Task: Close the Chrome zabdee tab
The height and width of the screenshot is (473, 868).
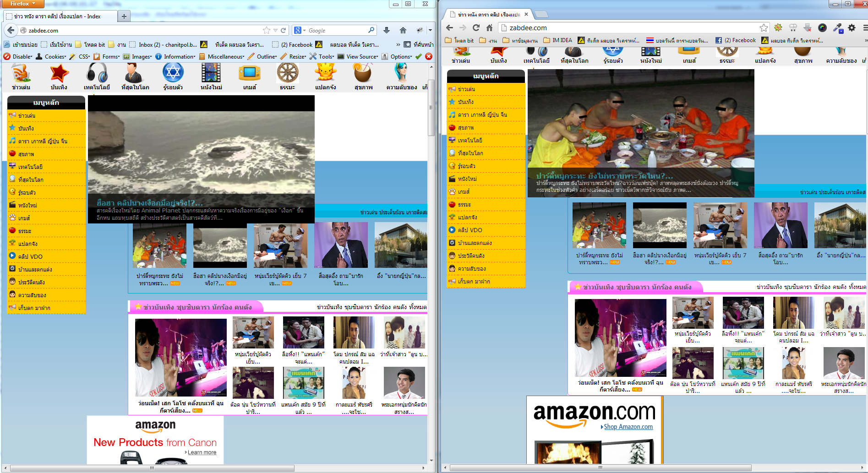Action: pyautogui.click(x=526, y=15)
